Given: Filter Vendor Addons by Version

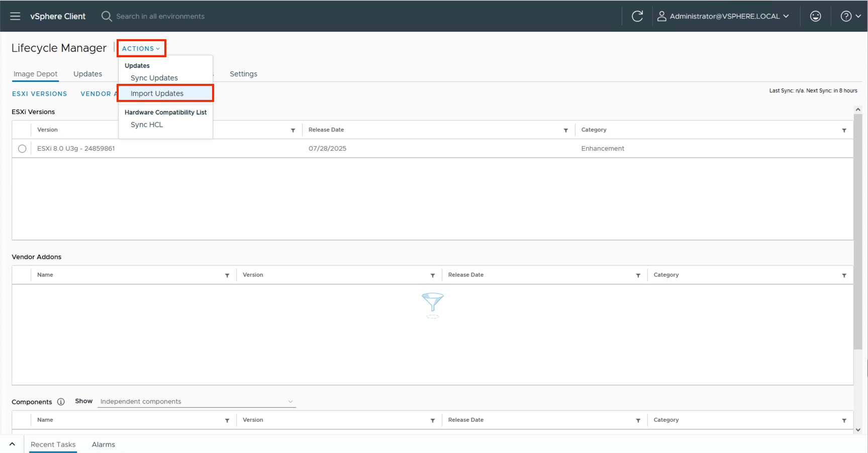Looking at the screenshot, I should pos(433,275).
